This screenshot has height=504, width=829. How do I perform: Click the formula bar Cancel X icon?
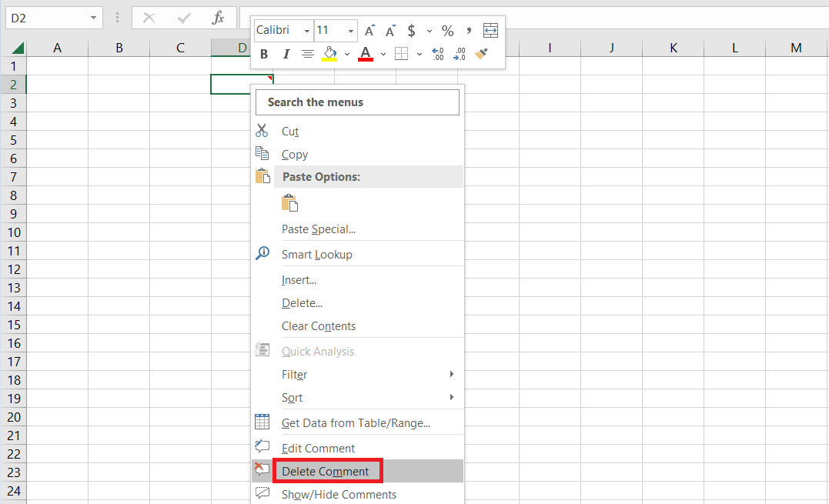click(149, 18)
